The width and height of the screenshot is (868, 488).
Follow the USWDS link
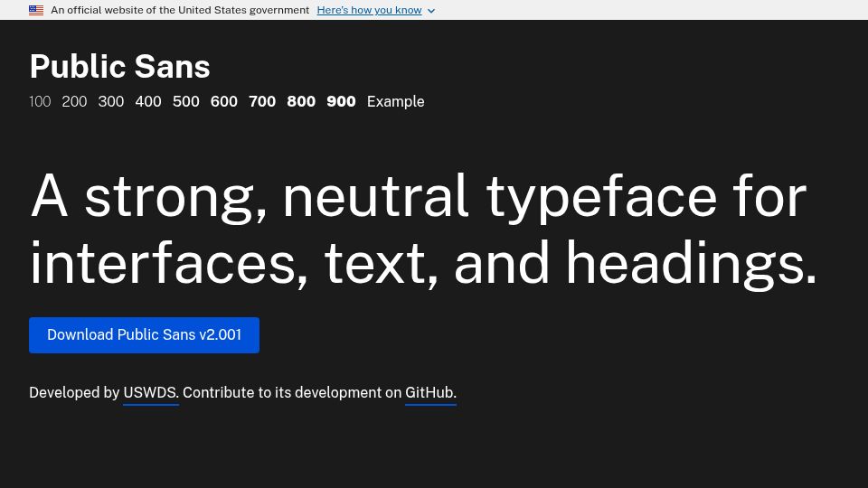151,393
